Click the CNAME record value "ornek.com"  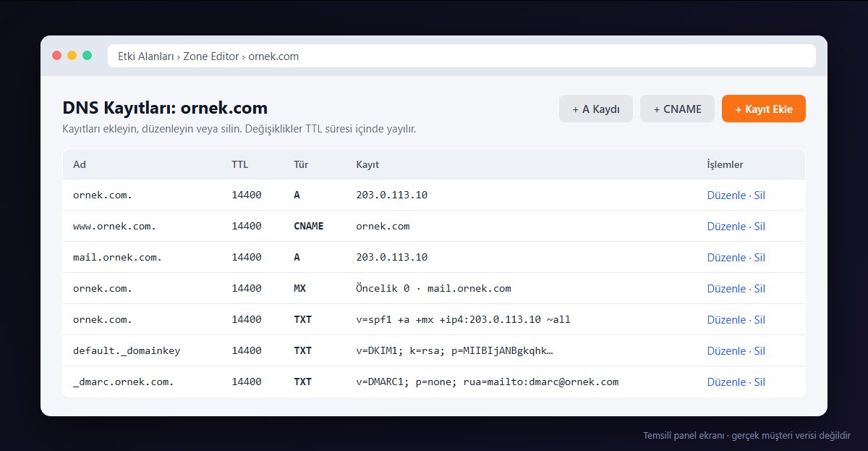tap(383, 227)
